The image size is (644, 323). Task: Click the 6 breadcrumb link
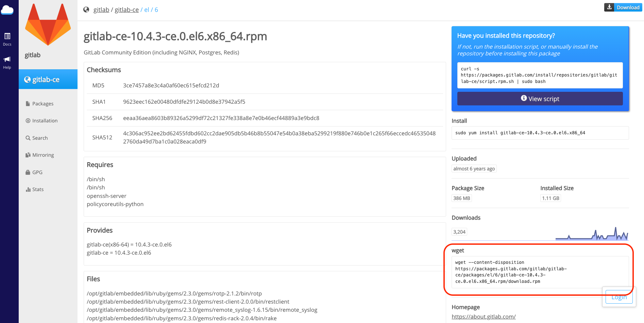coord(156,10)
